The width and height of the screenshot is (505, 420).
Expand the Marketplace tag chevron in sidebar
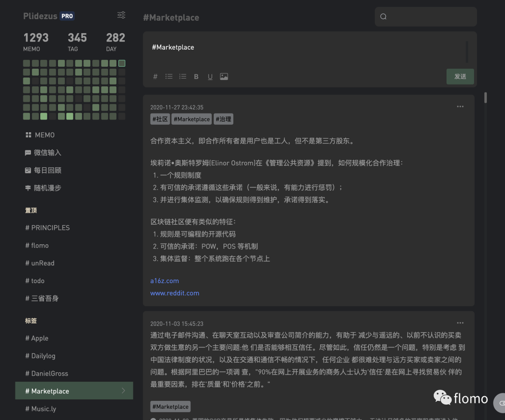[x=123, y=391]
